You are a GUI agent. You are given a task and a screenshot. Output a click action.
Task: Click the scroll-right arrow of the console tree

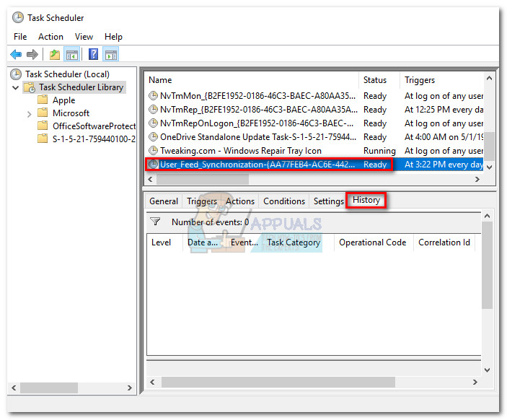tap(130, 388)
